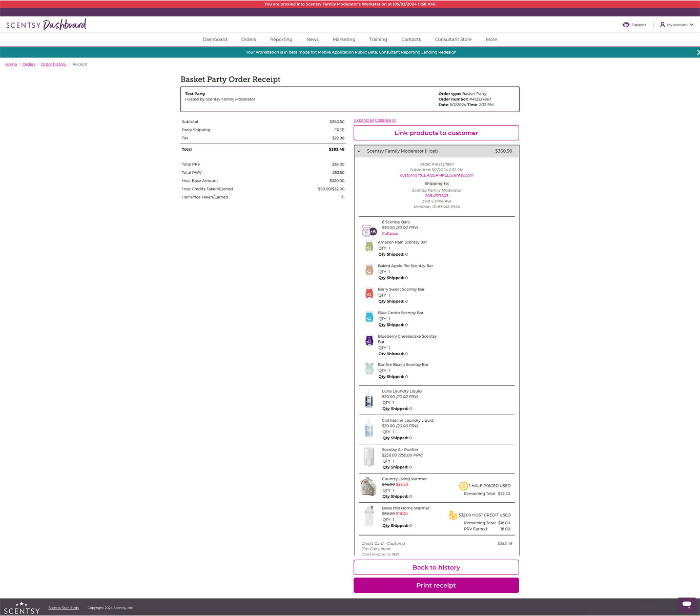This screenshot has width=700, height=616.
Task: Open Scentsy Standards footer link
Action: pyautogui.click(x=64, y=608)
